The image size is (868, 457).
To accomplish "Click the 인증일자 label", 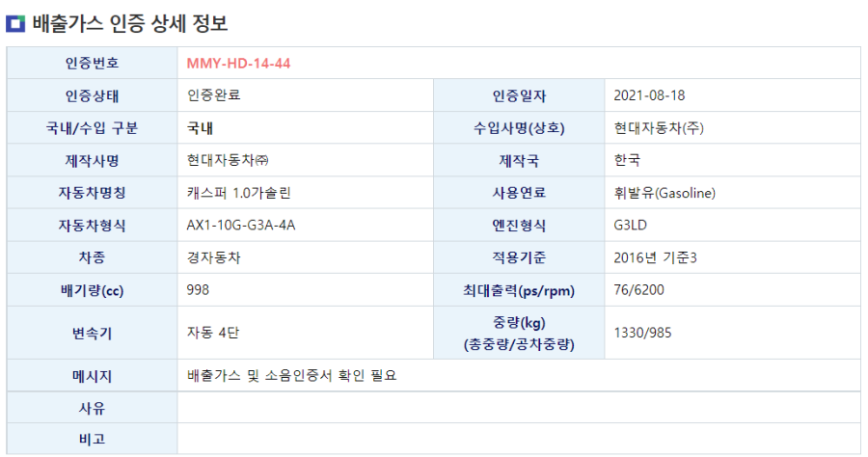I will tap(519, 95).
